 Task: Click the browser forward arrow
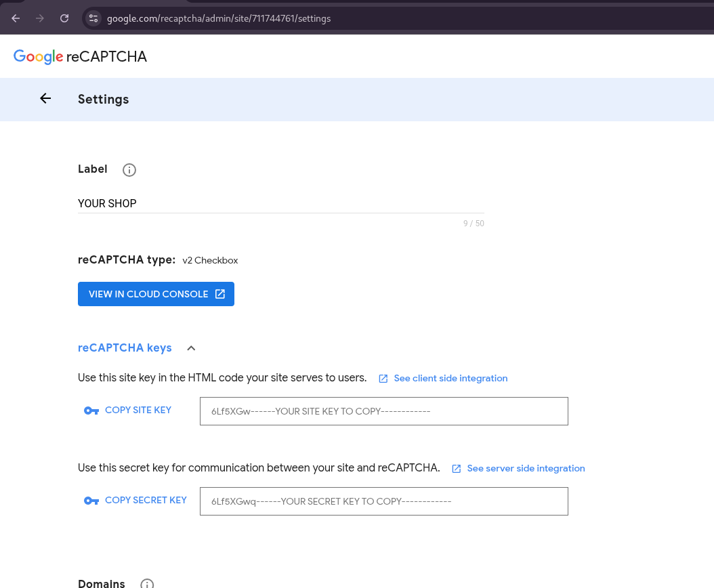tap(40, 18)
